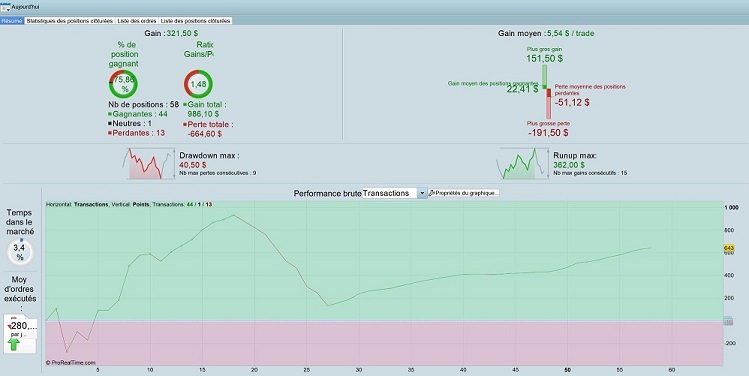Open Propriétés du graphique settings
749x376 pixels.
(464, 193)
